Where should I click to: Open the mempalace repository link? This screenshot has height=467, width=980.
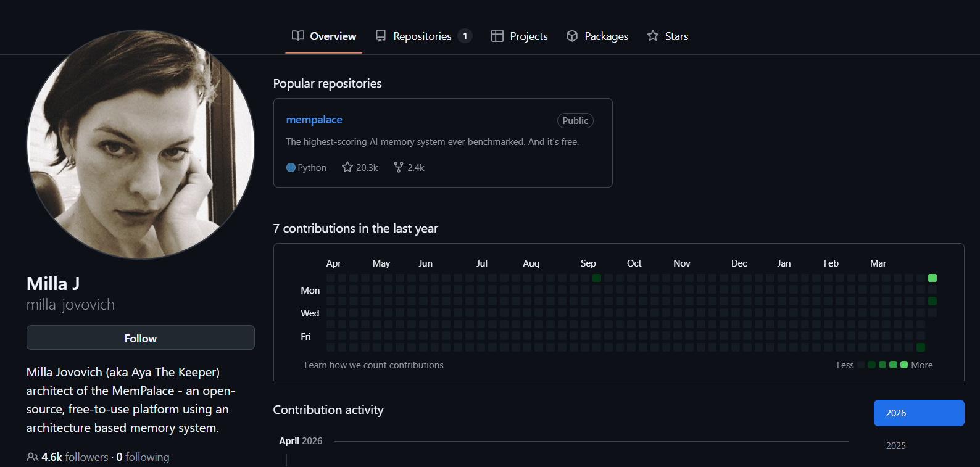pos(314,120)
